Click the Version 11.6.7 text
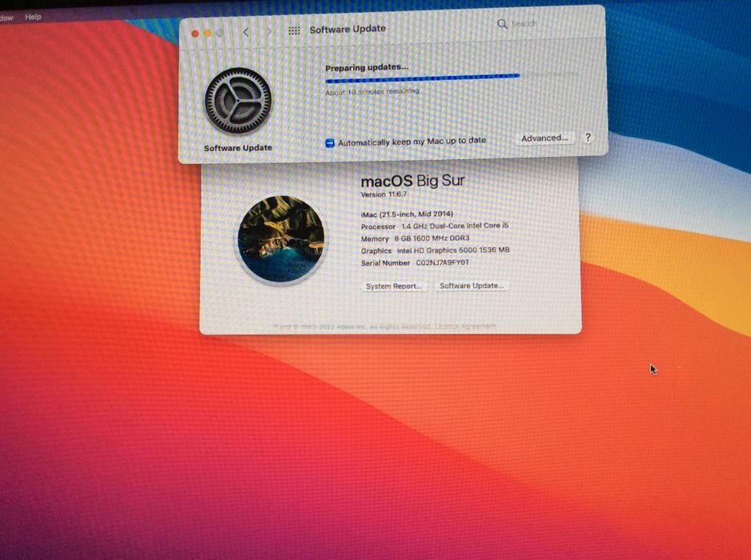 click(384, 194)
